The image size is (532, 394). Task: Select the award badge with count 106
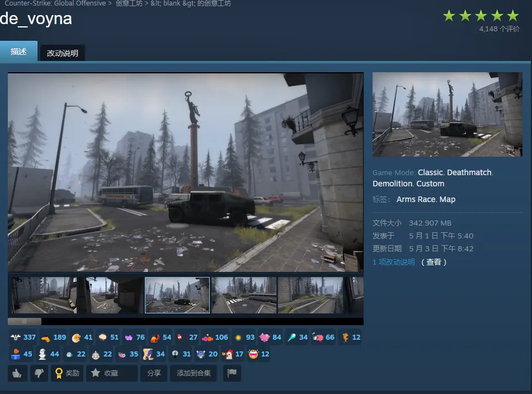215,337
